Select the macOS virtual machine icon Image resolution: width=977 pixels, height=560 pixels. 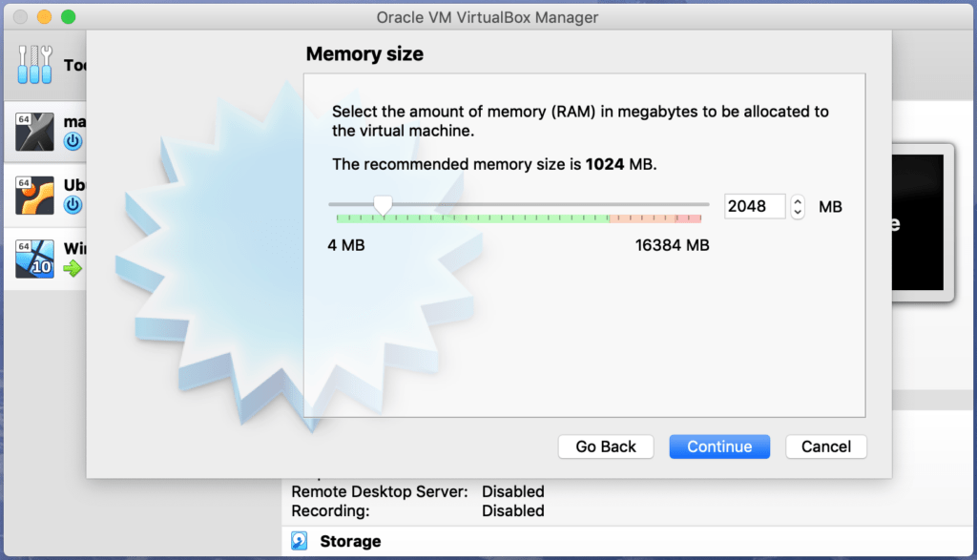[34, 132]
